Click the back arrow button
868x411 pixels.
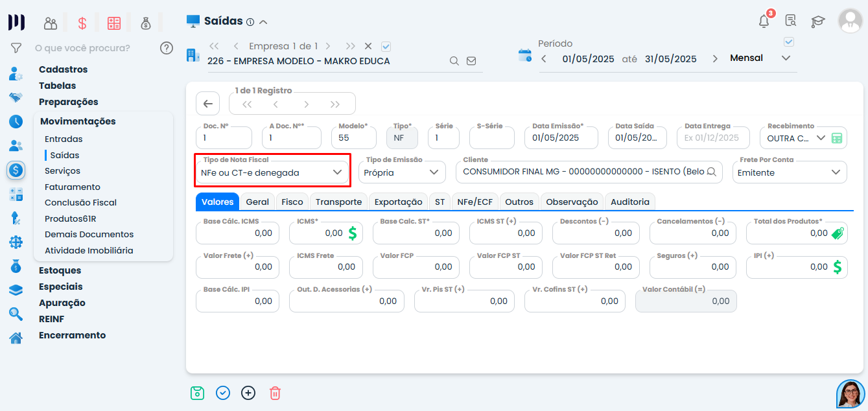207,104
